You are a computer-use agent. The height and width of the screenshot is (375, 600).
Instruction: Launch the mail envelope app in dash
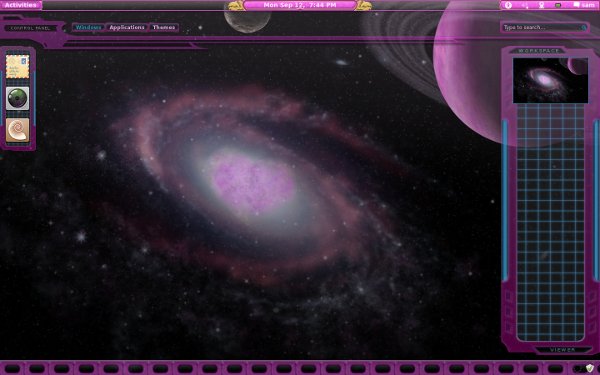[18, 67]
